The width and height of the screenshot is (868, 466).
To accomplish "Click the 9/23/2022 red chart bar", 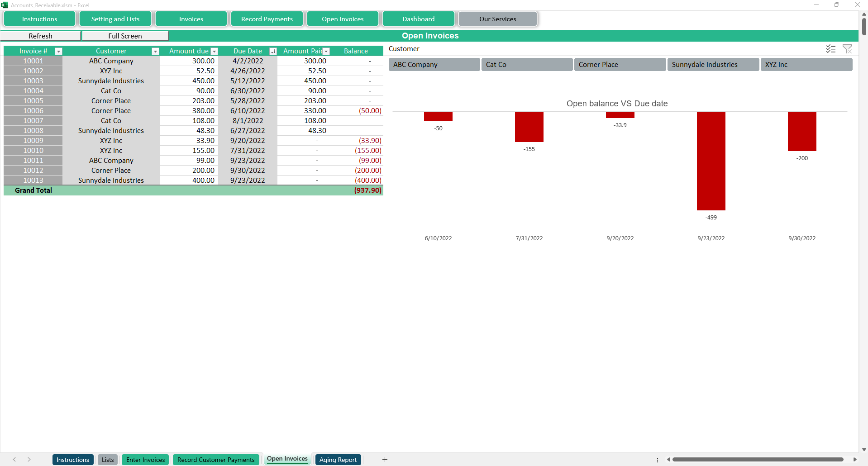I will [x=711, y=161].
